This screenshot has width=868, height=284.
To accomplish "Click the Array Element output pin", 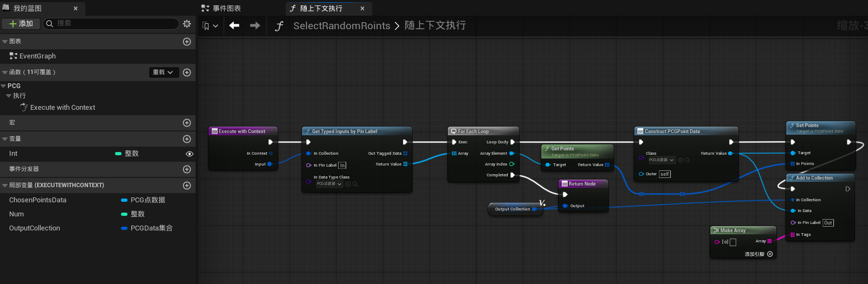I will (x=512, y=154).
